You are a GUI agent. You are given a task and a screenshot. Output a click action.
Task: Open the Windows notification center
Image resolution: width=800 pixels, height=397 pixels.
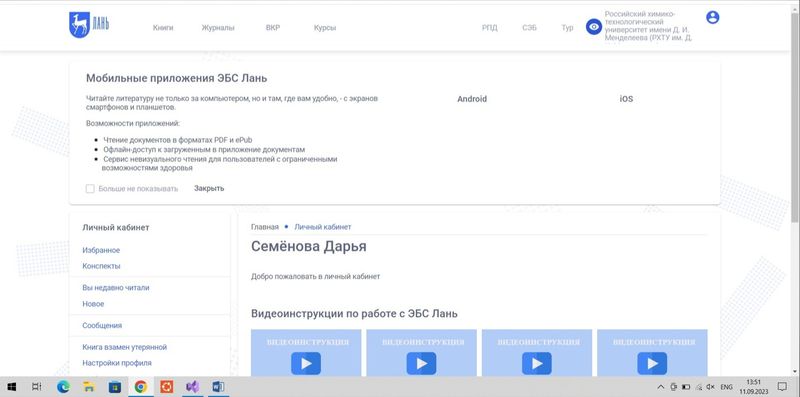[x=782, y=387]
